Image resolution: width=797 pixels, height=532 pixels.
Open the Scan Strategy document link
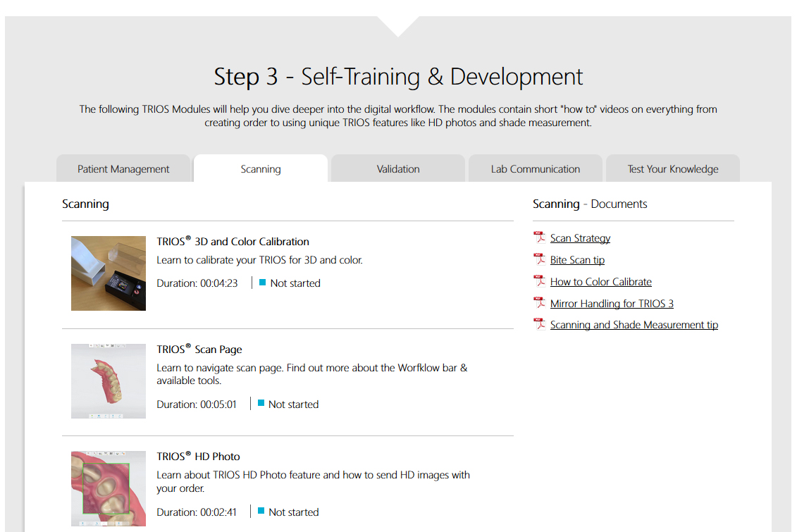click(x=580, y=238)
